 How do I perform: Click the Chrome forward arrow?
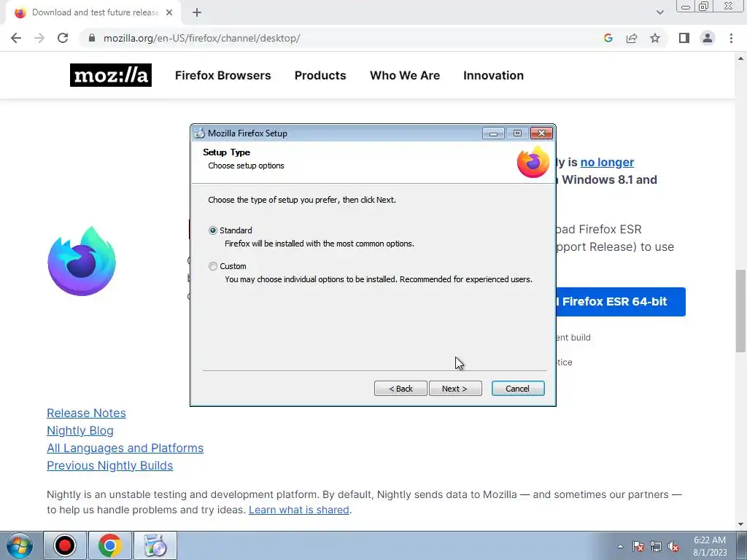[39, 38]
